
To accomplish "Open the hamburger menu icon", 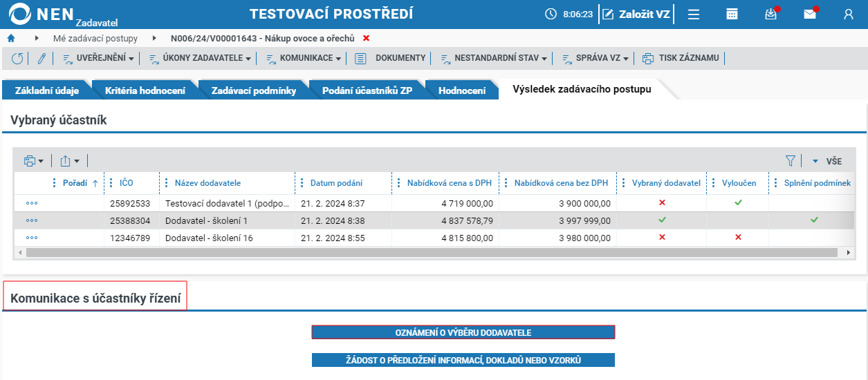I will click(x=694, y=14).
